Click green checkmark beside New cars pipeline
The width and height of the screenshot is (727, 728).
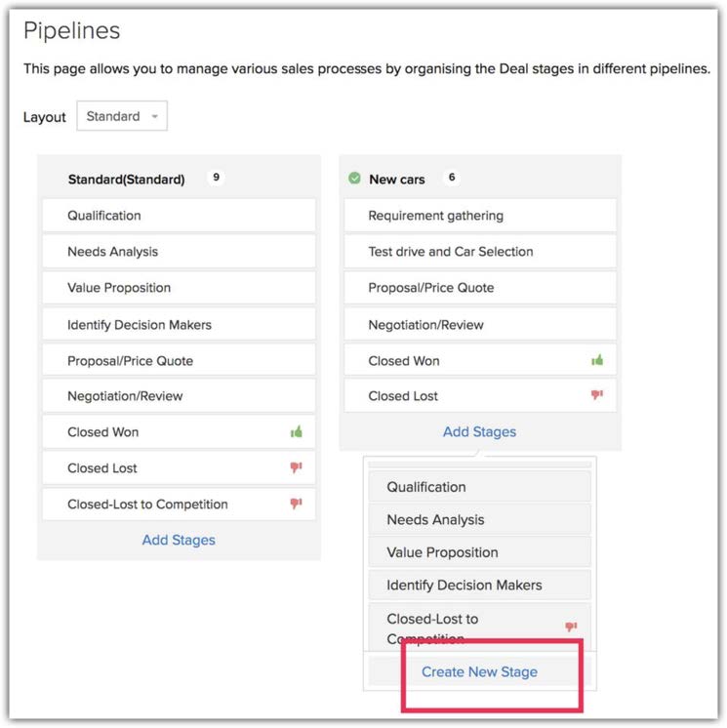354,179
